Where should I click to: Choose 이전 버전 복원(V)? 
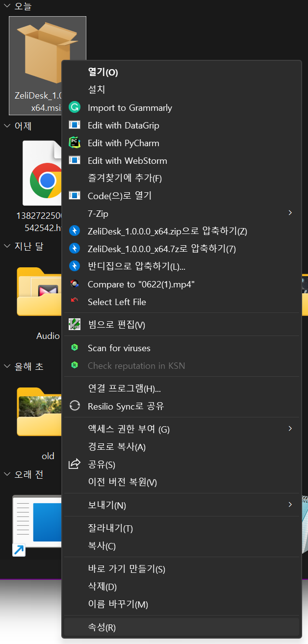point(181,482)
